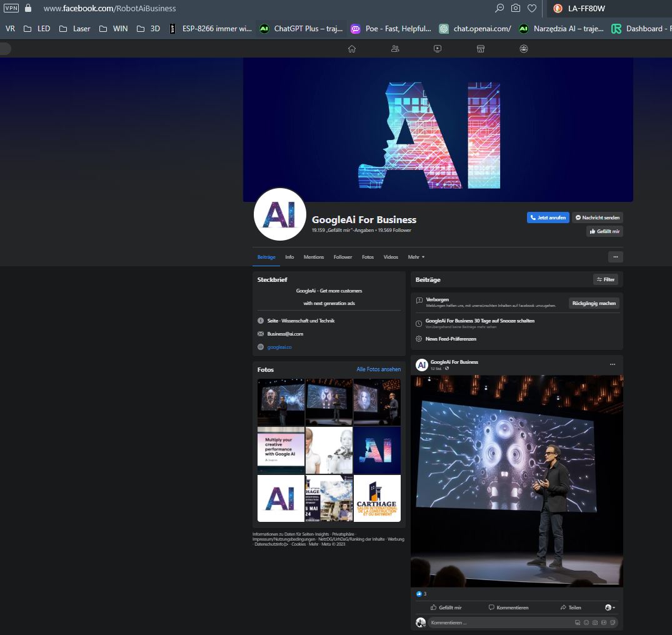Open the ChatGPT Plus bookmark
Image resolution: width=672 pixels, height=635 pixels.
(301, 29)
